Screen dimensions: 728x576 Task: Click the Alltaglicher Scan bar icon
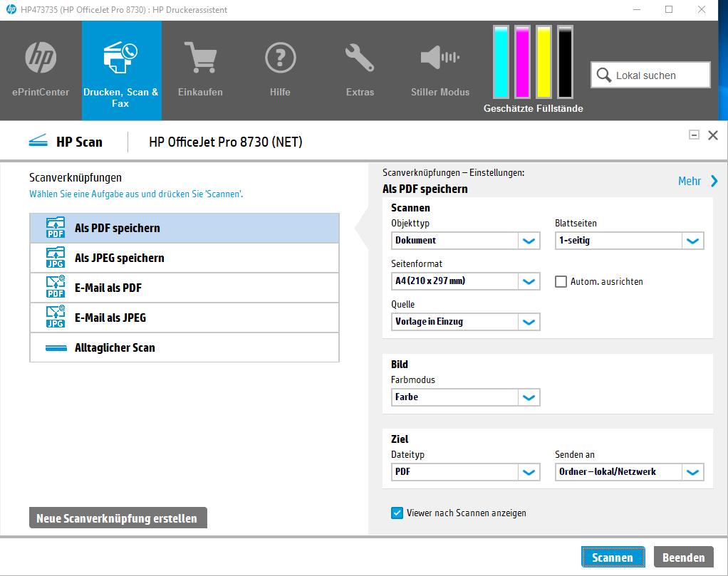pyautogui.click(x=56, y=348)
